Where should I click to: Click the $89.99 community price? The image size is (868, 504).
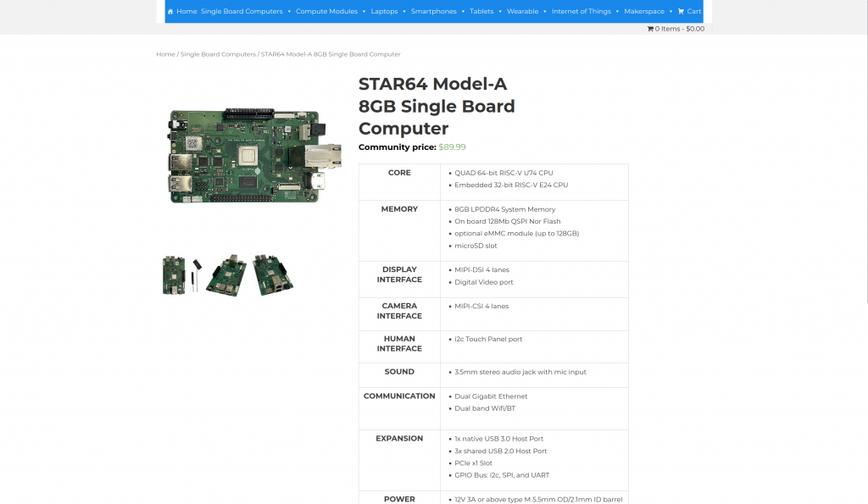pos(452,147)
